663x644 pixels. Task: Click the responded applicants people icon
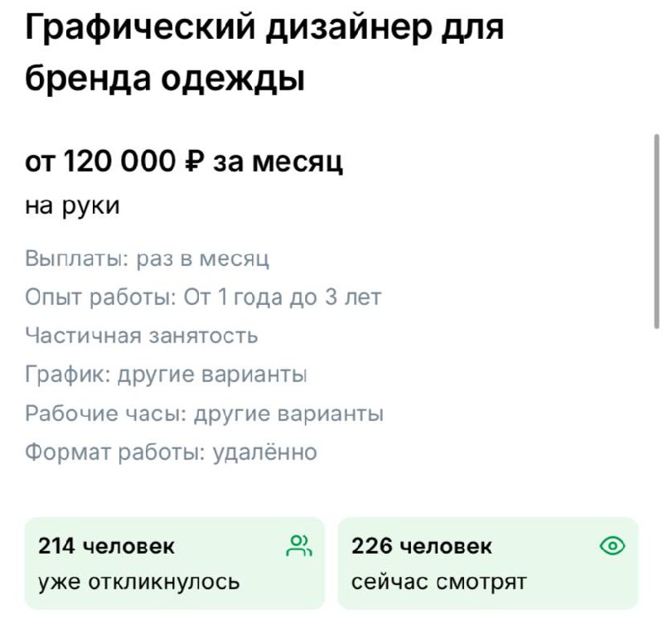(300, 545)
